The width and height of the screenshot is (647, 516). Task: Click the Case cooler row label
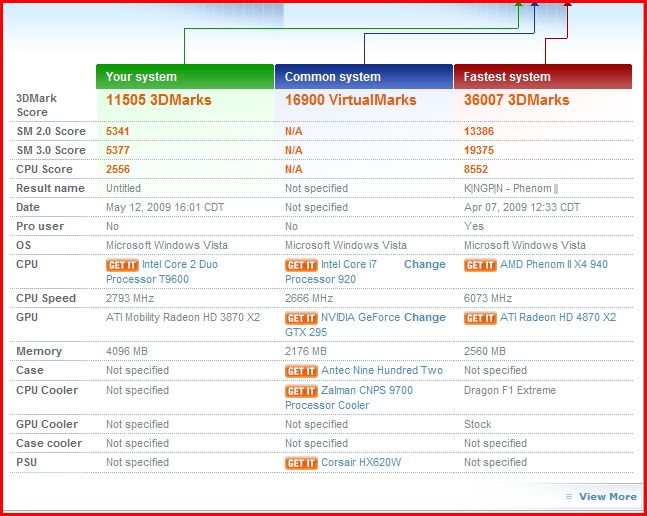49,443
